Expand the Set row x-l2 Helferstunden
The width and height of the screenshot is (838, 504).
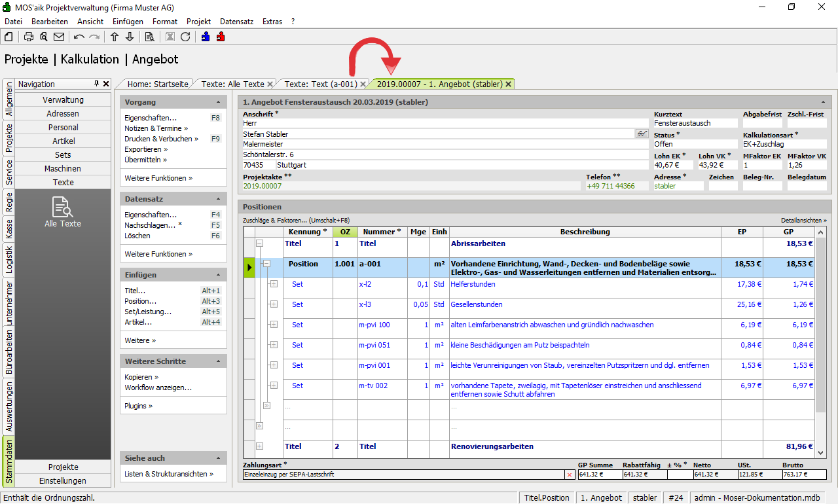274,284
